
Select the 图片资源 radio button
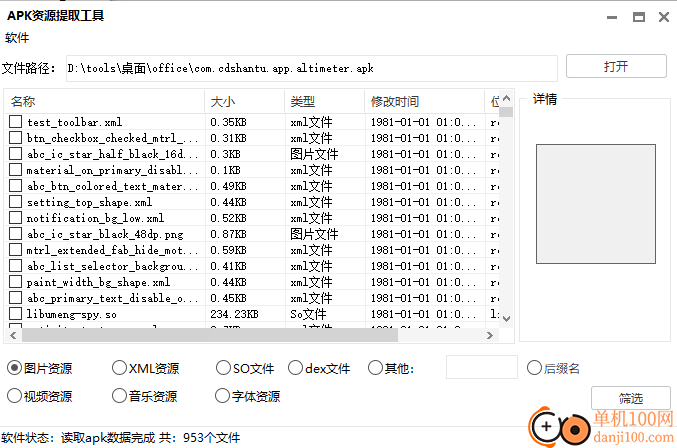coord(14,368)
